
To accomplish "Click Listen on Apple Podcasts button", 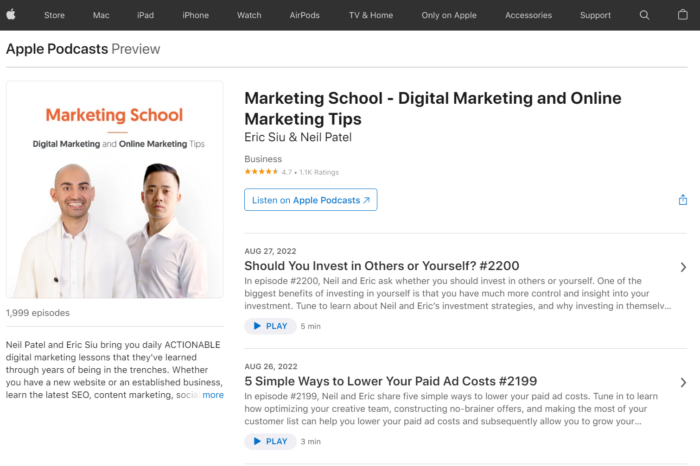I will click(x=311, y=200).
